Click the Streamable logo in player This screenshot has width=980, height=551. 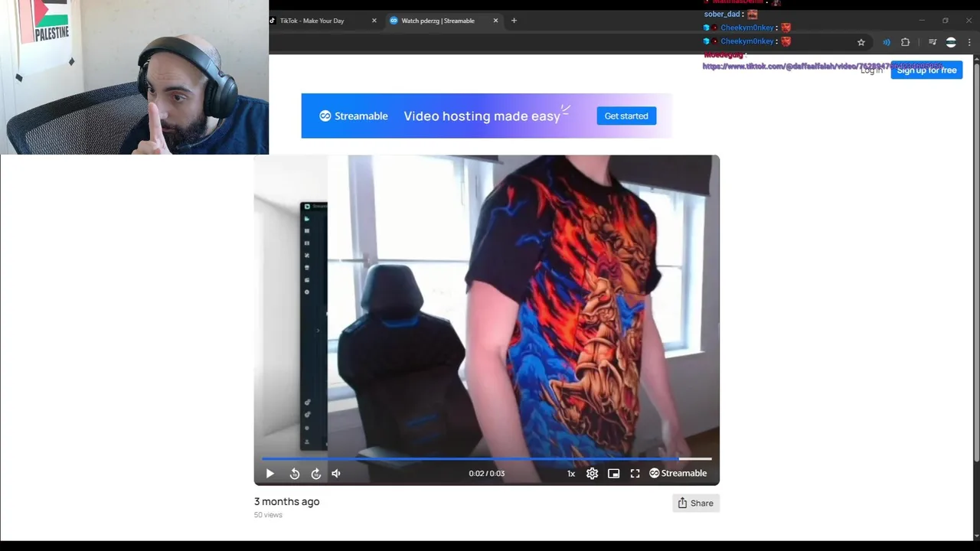678,474
